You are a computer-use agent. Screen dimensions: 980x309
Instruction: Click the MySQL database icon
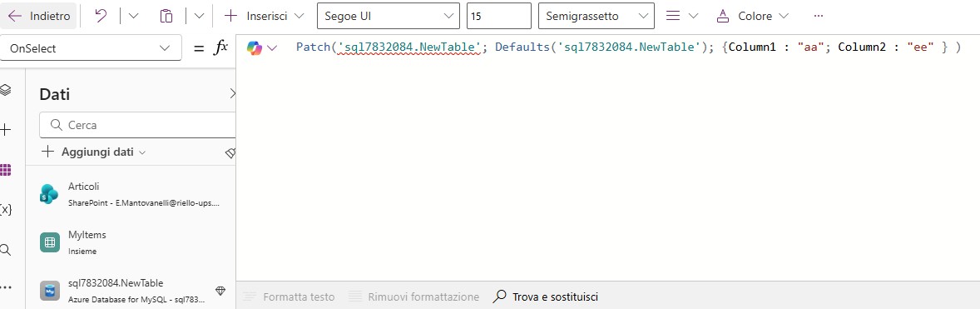pos(49,291)
